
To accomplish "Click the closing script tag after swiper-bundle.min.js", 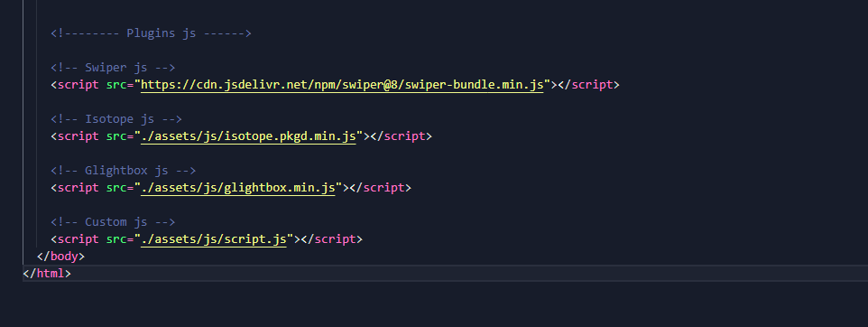I will point(589,85).
